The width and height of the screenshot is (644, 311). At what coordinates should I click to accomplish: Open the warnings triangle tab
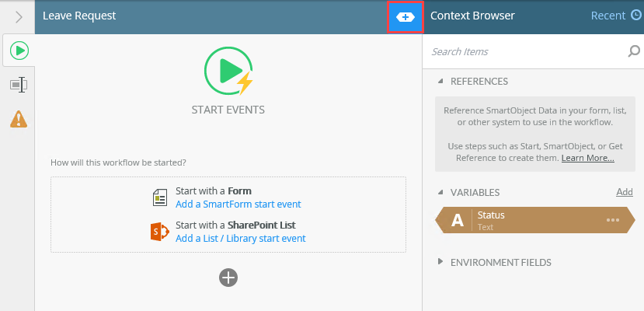[x=18, y=118]
